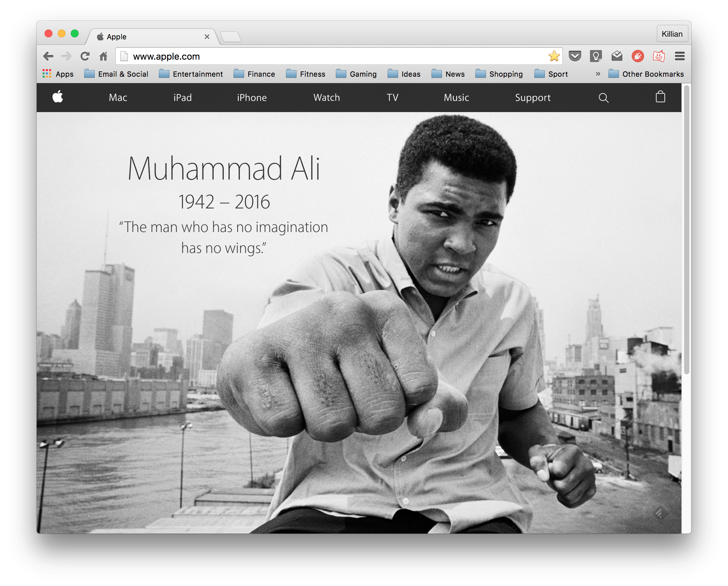The image size is (728, 586).
Task: Select the Watch navigation item
Action: [327, 98]
